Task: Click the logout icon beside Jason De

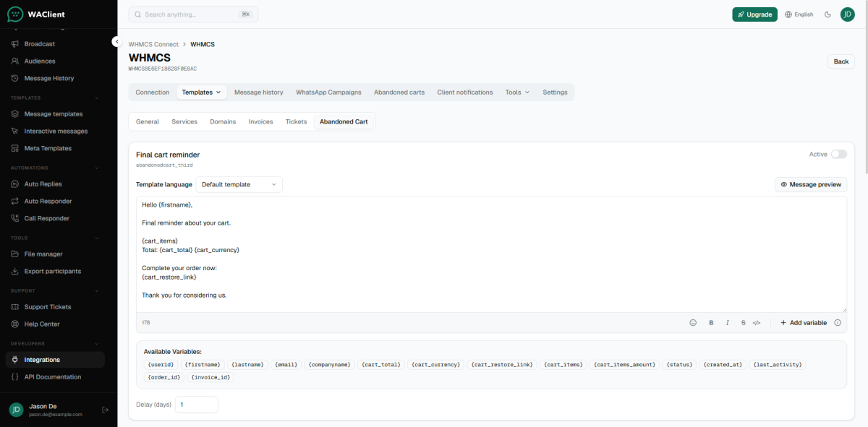Action: pos(105,410)
